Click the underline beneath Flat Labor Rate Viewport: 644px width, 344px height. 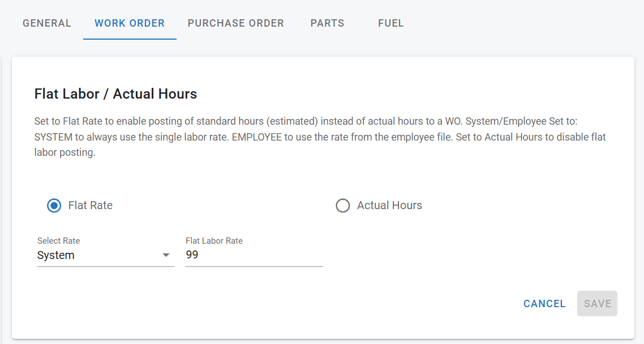point(254,266)
